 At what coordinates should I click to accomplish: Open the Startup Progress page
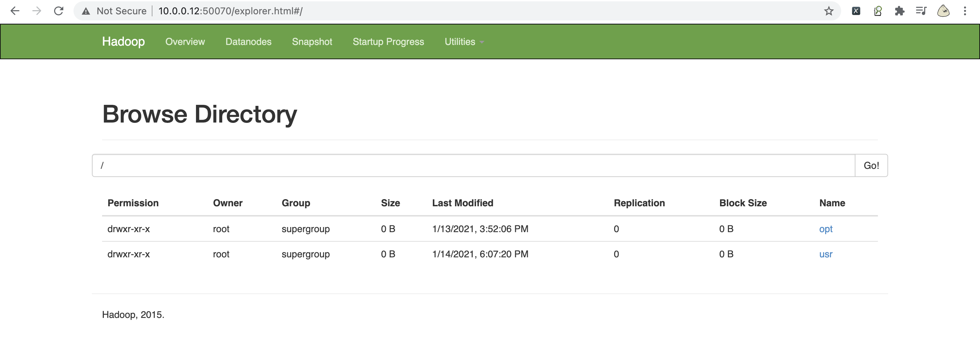click(388, 42)
